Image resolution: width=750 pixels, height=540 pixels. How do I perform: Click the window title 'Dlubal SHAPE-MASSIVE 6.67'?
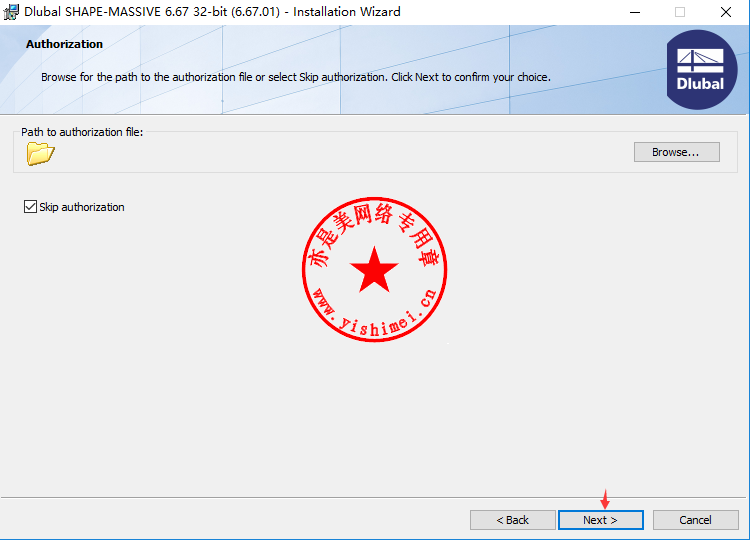[x=212, y=11]
